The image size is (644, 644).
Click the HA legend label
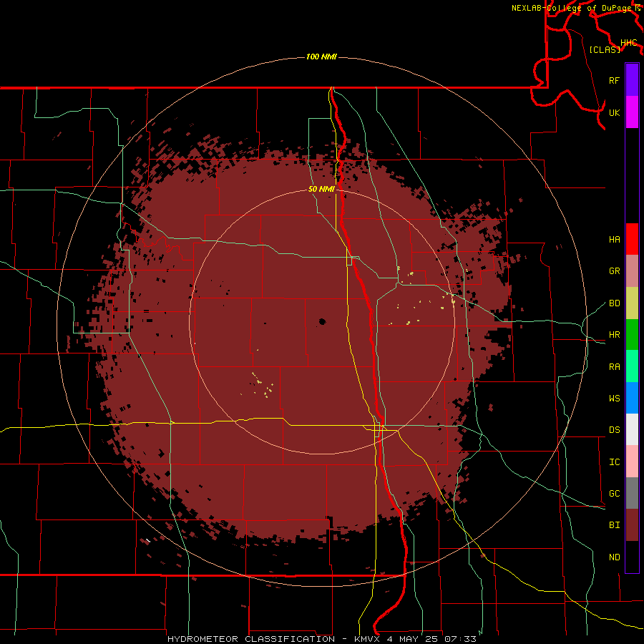coord(614,240)
